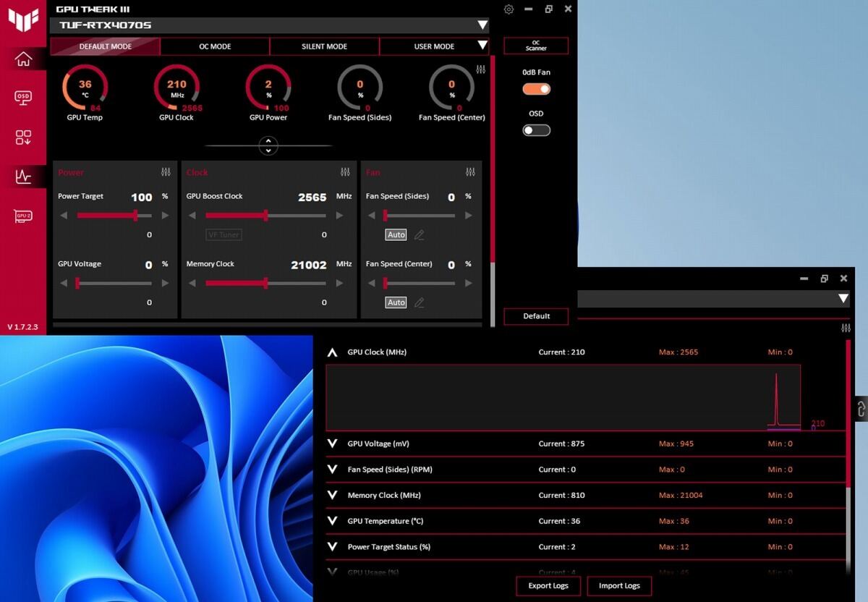The height and width of the screenshot is (602, 868).
Task: Open the Home page in the sidebar
Action: pyautogui.click(x=23, y=59)
